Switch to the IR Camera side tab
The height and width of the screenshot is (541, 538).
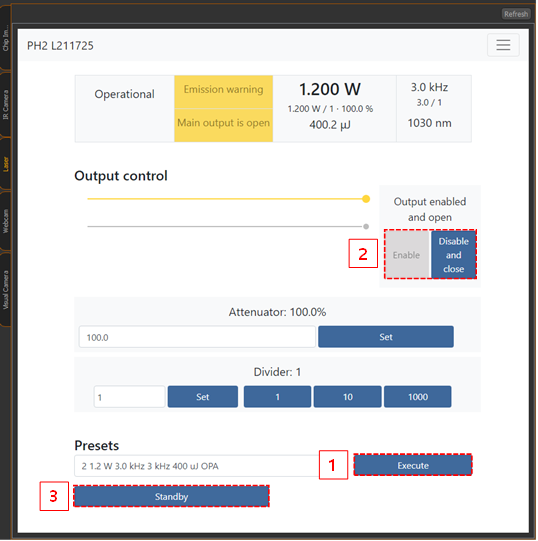point(6,104)
